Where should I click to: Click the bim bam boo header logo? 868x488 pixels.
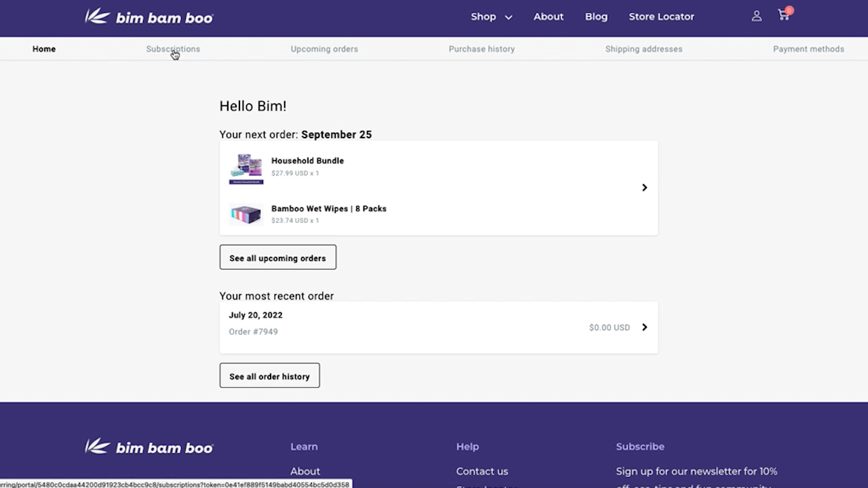149,17
